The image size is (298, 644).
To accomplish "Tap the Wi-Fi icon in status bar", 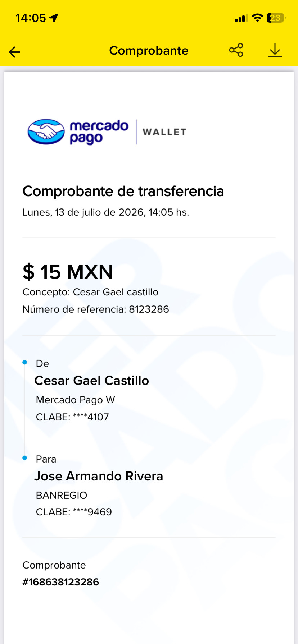I will [x=257, y=18].
